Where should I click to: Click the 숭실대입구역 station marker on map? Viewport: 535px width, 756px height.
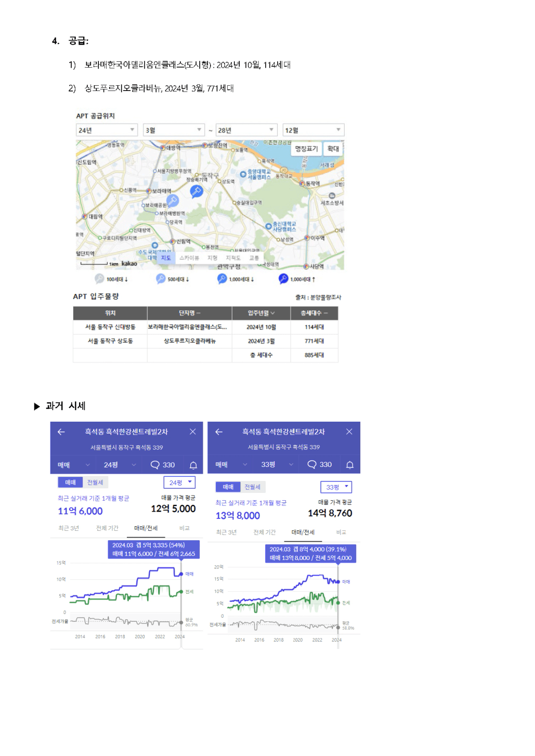click(x=234, y=203)
